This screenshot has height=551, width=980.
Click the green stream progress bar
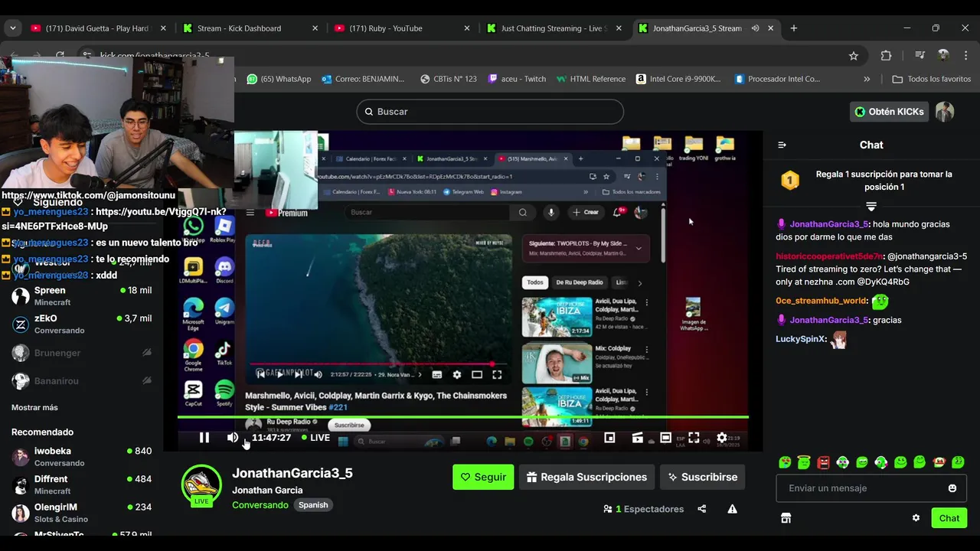[462, 417]
